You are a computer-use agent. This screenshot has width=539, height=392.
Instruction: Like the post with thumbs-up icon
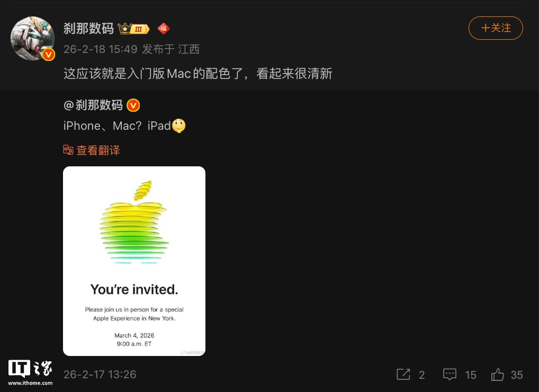[x=497, y=374]
